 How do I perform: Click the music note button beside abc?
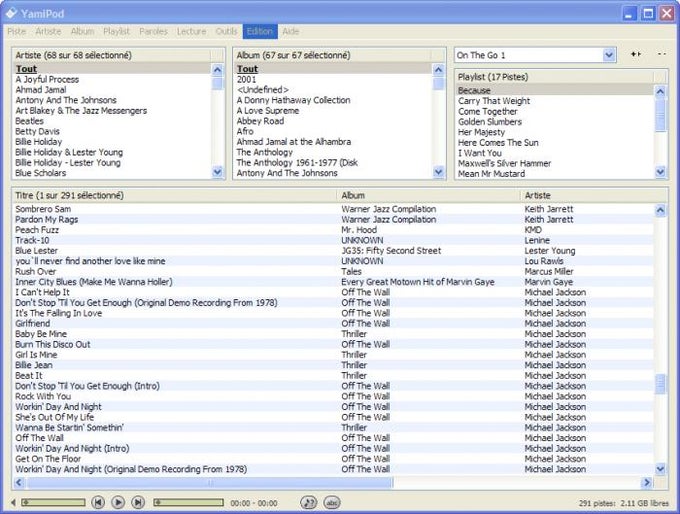click(x=308, y=502)
